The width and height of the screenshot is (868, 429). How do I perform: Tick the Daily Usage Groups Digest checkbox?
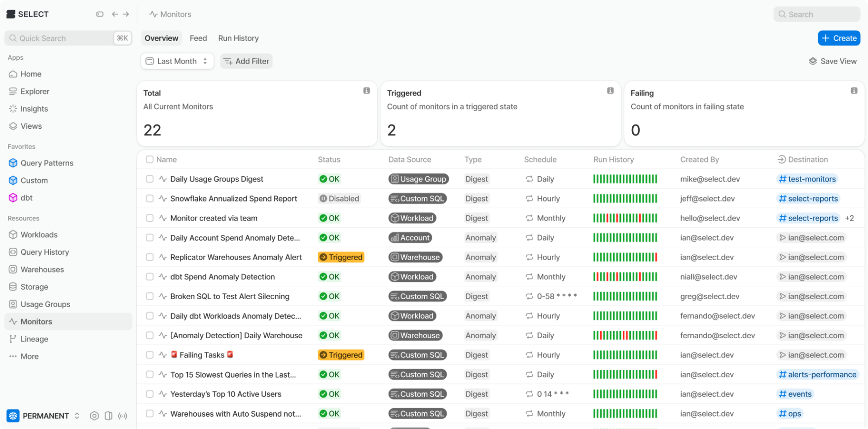click(x=149, y=179)
